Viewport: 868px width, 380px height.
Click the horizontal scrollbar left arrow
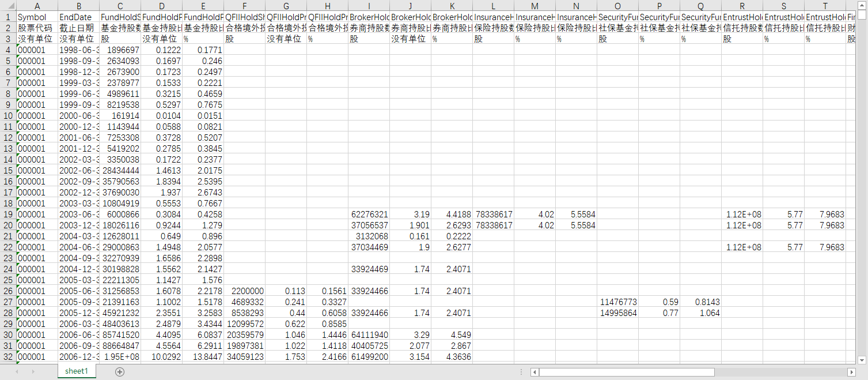pos(534,372)
